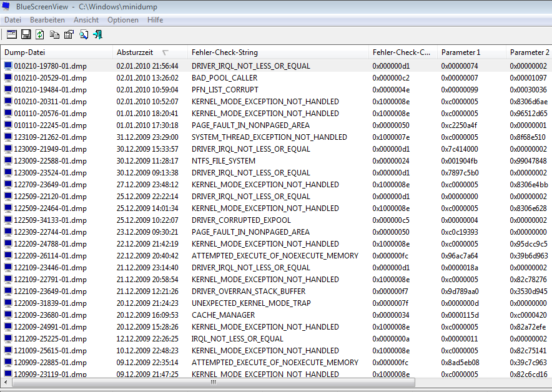552x392 pixels.
Task: Refresh the dump list via green arrows icon
Action: [x=40, y=34]
